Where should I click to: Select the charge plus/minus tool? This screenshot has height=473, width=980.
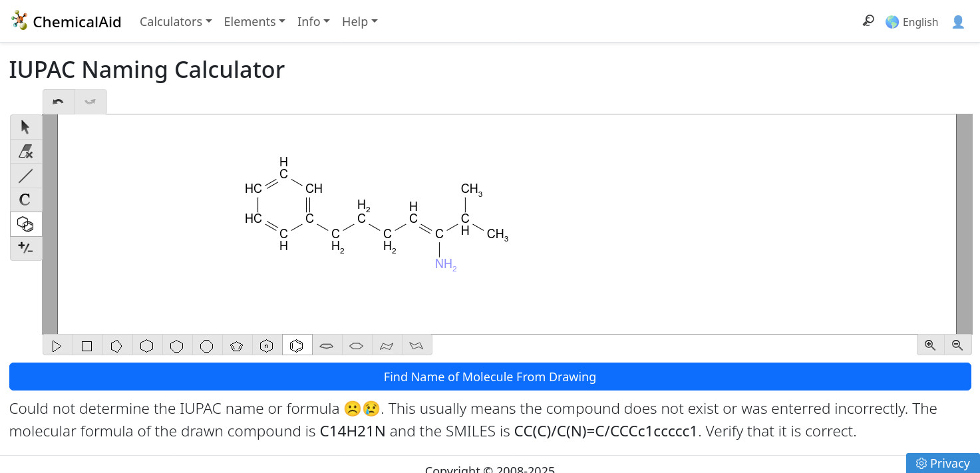(26, 248)
